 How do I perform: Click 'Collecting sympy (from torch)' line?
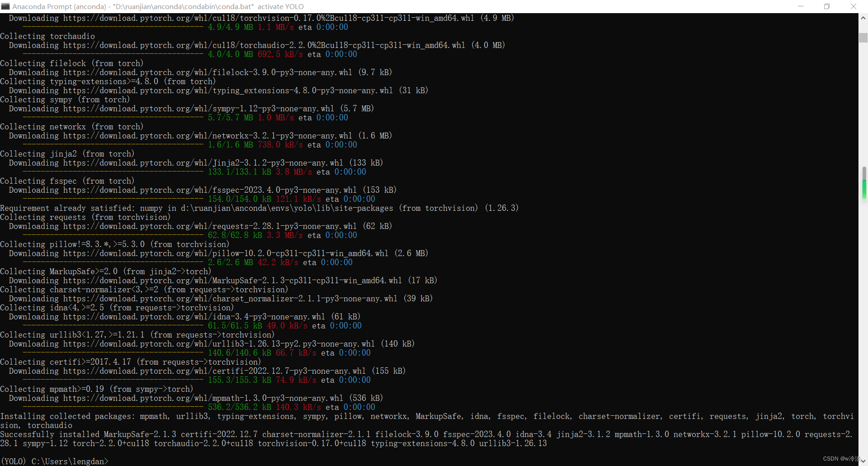[x=65, y=100]
